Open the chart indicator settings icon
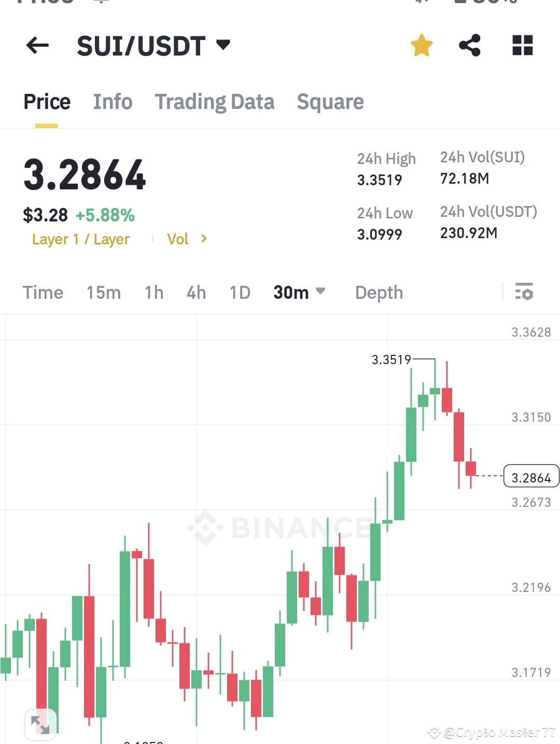Viewport: 560px width, 744px height. [525, 292]
